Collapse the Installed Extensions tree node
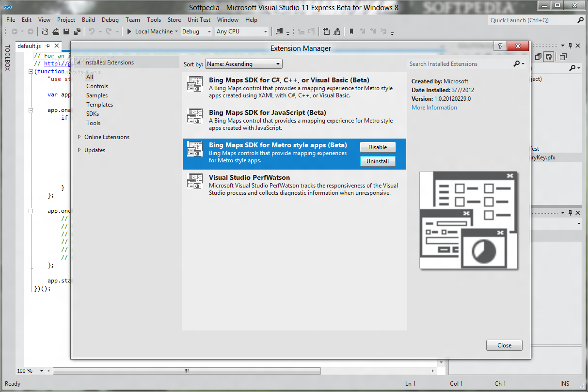 pyautogui.click(x=79, y=63)
